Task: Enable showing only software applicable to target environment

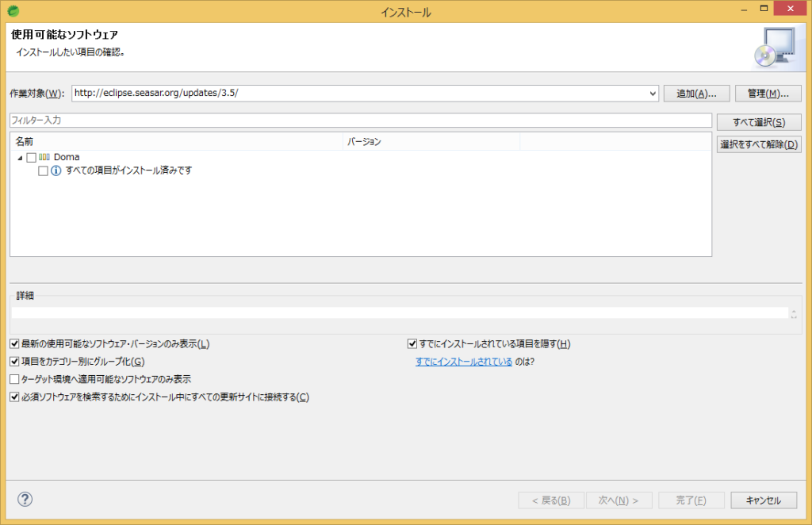Action: pos(13,379)
